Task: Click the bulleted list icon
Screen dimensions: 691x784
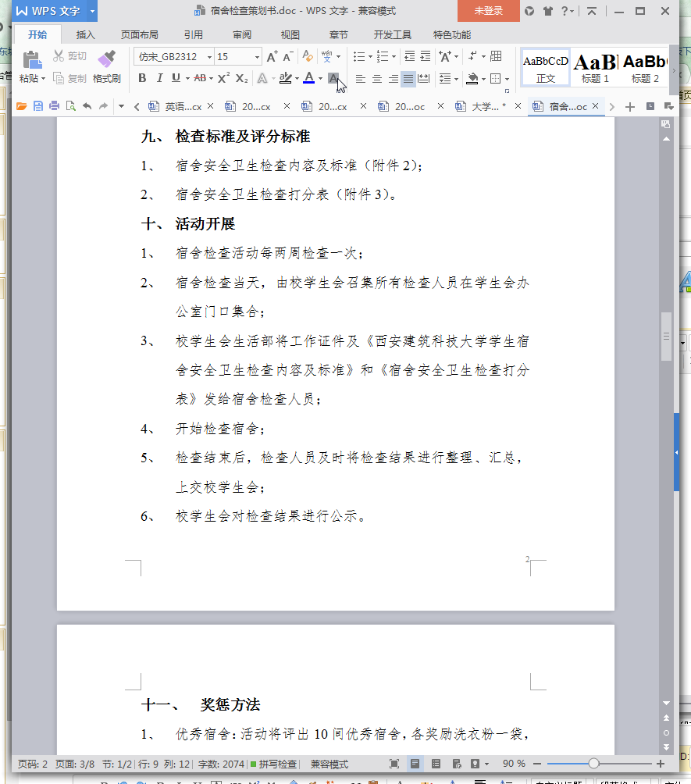Action: coord(358,56)
